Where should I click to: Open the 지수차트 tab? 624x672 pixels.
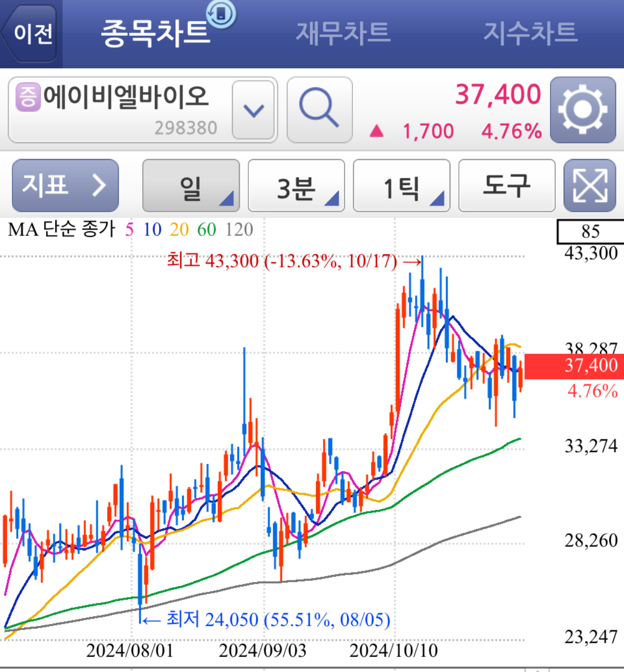click(x=530, y=33)
